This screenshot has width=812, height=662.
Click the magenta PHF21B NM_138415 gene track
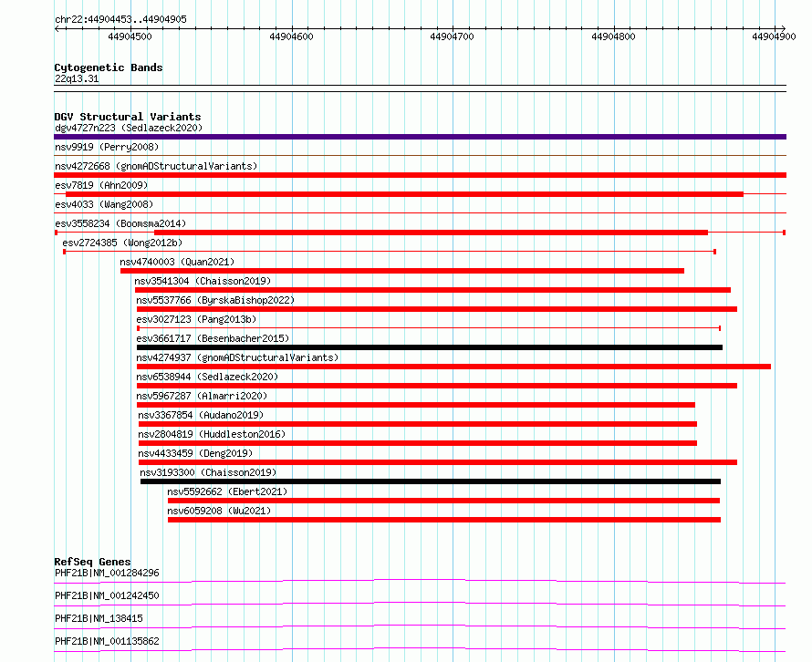click(x=420, y=626)
